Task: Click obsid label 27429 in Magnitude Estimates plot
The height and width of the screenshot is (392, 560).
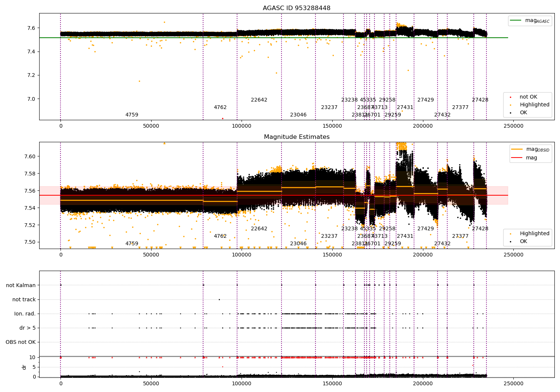Action: click(x=426, y=229)
